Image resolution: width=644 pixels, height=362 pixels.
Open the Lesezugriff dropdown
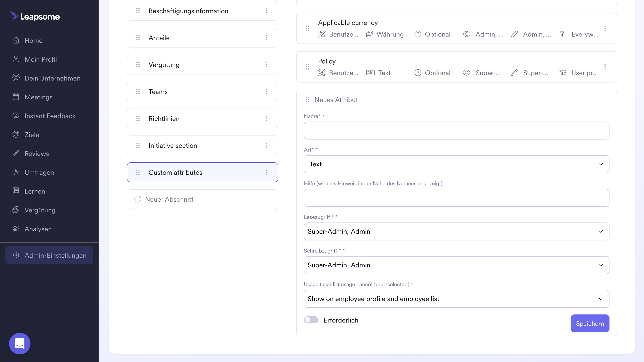coord(456,231)
